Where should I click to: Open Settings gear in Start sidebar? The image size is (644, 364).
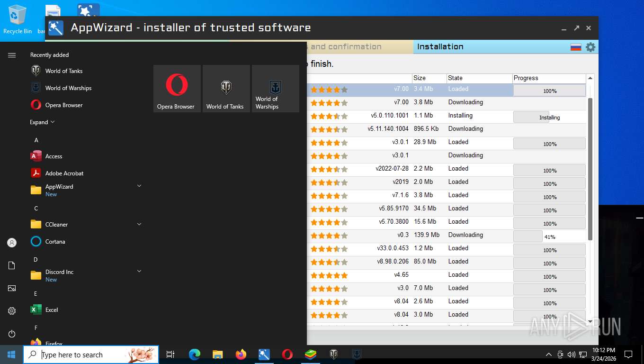[x=12, y=311]
